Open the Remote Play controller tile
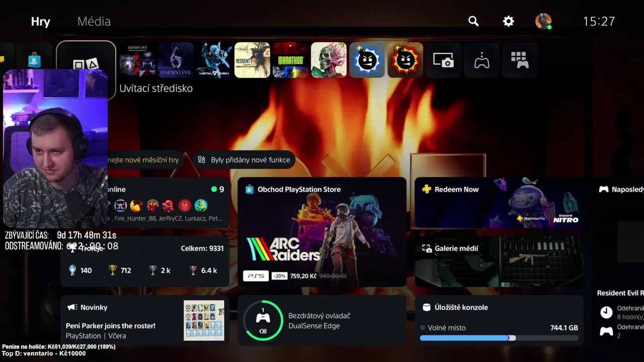This screenshot has width=644, height=362. pos(481,60)
